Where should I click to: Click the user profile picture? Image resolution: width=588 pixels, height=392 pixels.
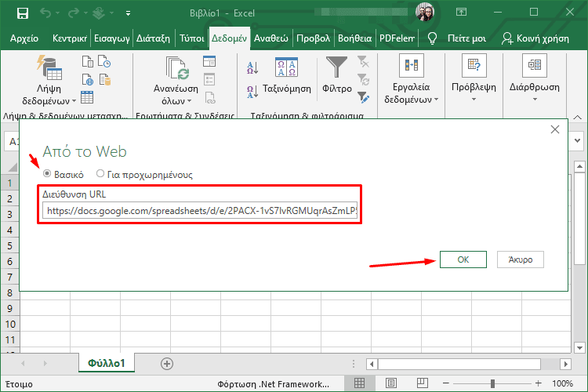(x=425, y=11)
